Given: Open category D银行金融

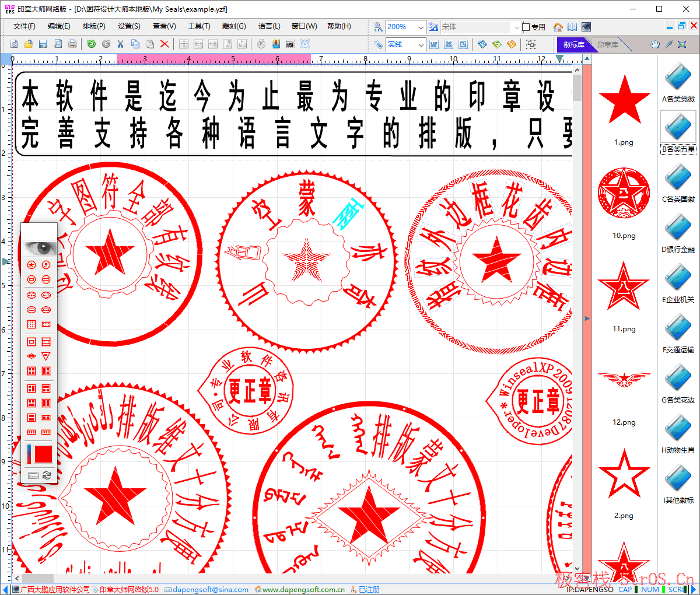Looking at the screenshot, I should point(678,233).
